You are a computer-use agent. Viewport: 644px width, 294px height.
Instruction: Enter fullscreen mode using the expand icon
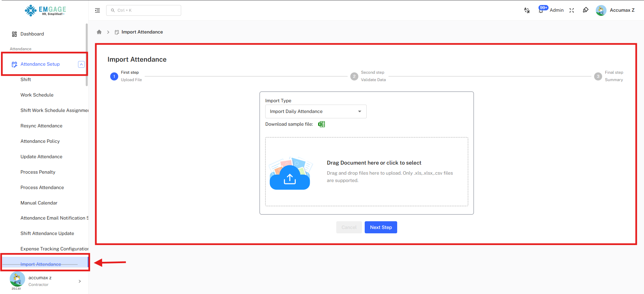click(572, 10)
